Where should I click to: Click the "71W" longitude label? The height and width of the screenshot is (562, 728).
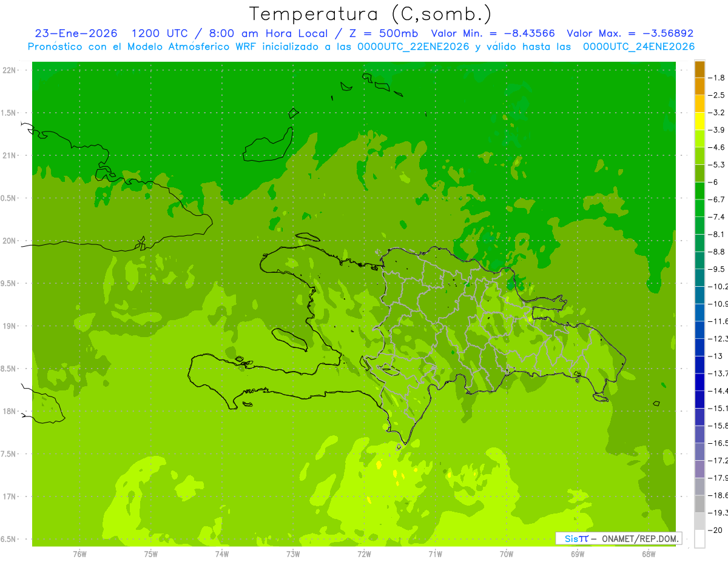tap(435, 554)
